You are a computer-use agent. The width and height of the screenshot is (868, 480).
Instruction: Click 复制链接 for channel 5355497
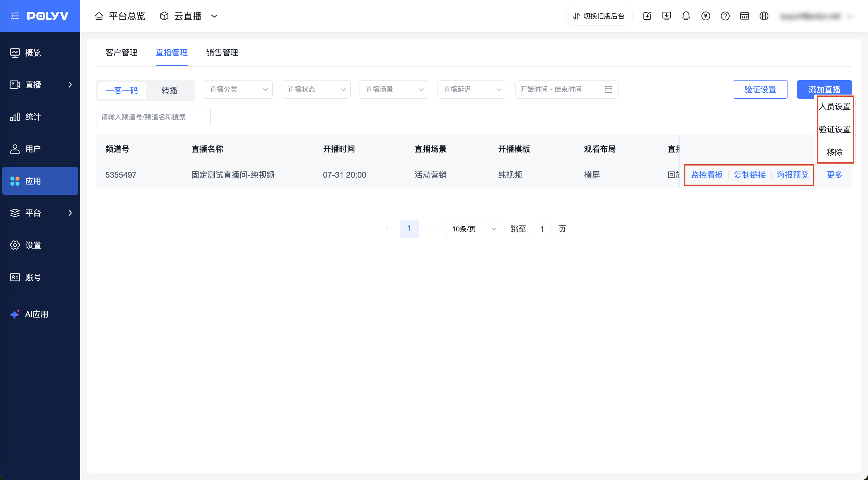point(750,175)
